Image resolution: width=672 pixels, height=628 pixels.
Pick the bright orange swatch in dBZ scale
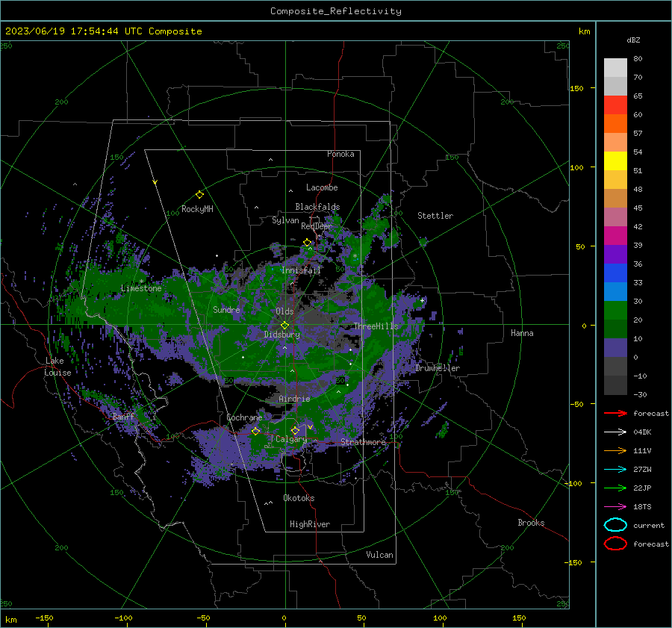pyautogui.click(x=615, y=124)
